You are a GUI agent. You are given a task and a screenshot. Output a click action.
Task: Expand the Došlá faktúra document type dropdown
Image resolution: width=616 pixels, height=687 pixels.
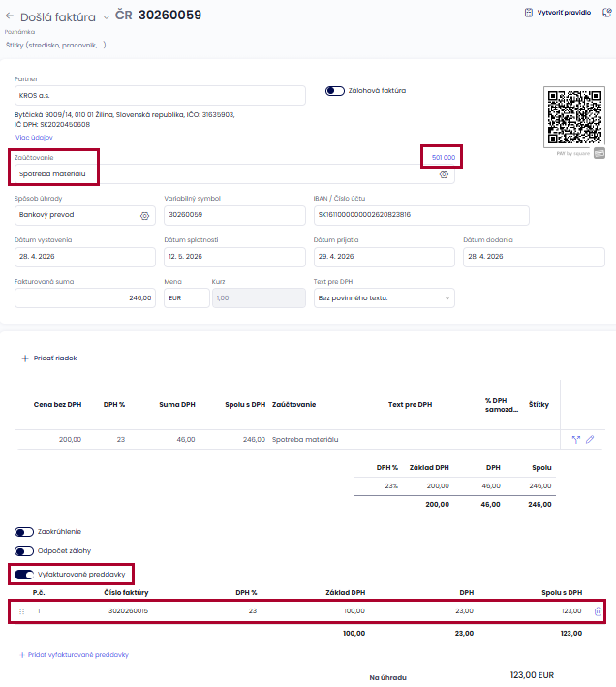pyautogui.click(x=106, y=17)
